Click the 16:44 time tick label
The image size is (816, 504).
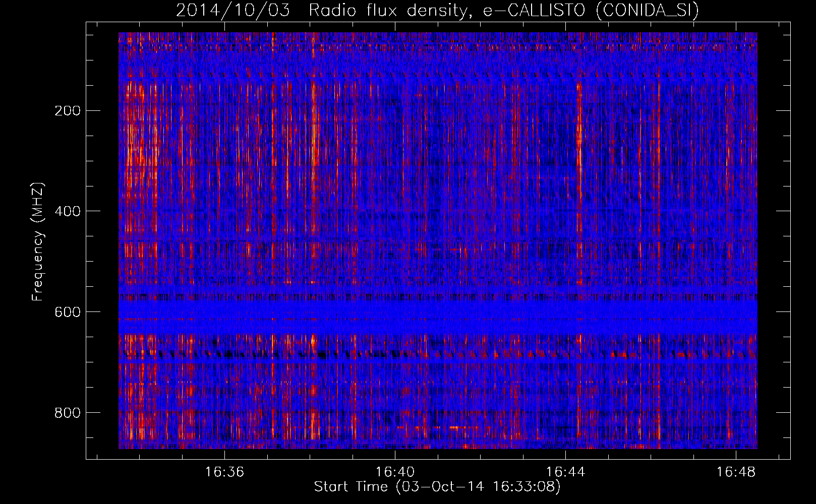(566, 472)
